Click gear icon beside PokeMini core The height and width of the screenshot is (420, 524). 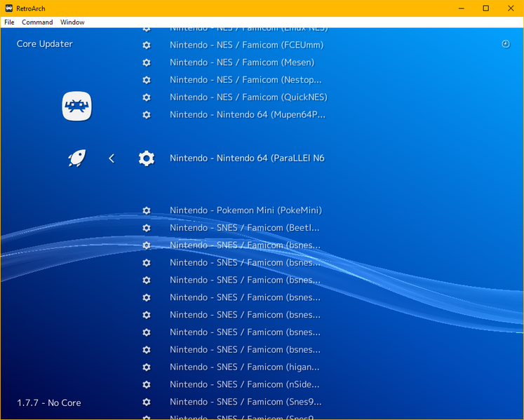[x=146, y=210]
